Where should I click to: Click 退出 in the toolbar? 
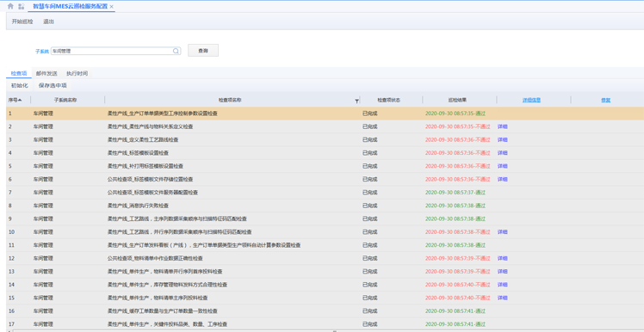pos(48,22)
